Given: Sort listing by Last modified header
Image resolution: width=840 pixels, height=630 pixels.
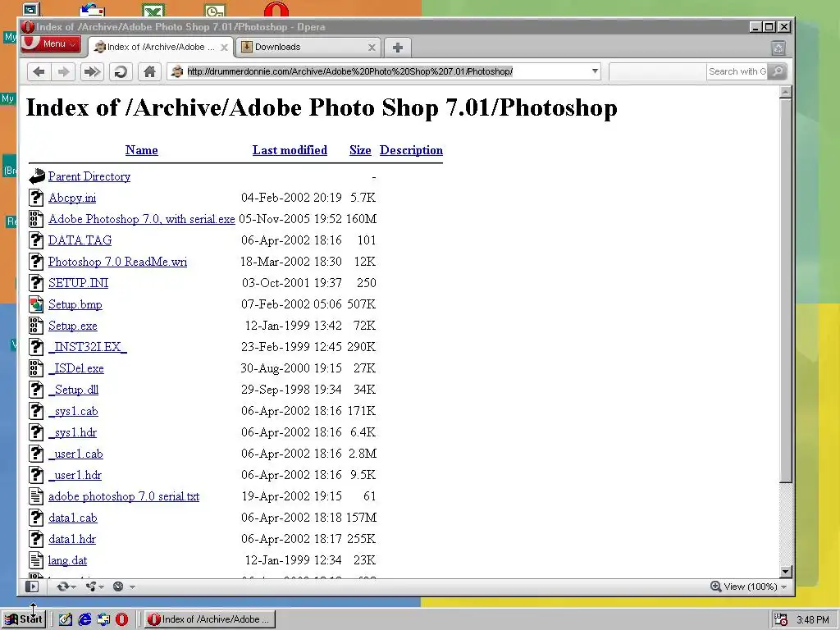Looking at the screenshot, I should pos(290,150).
